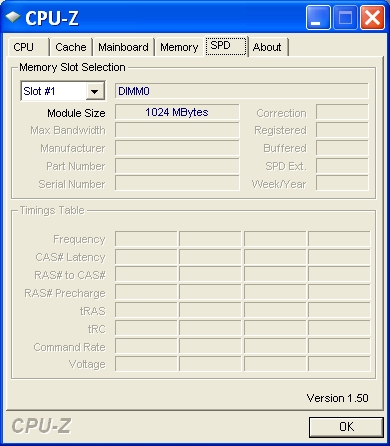Click the Version 1.50 text
This screenshot has width=390, height=446.
click(338, 398)
